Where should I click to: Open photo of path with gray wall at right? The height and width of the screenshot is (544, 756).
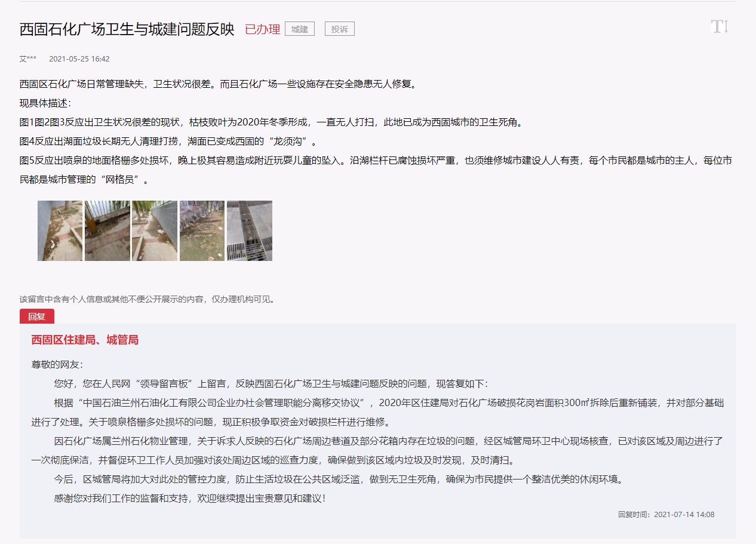coord(155,230)
